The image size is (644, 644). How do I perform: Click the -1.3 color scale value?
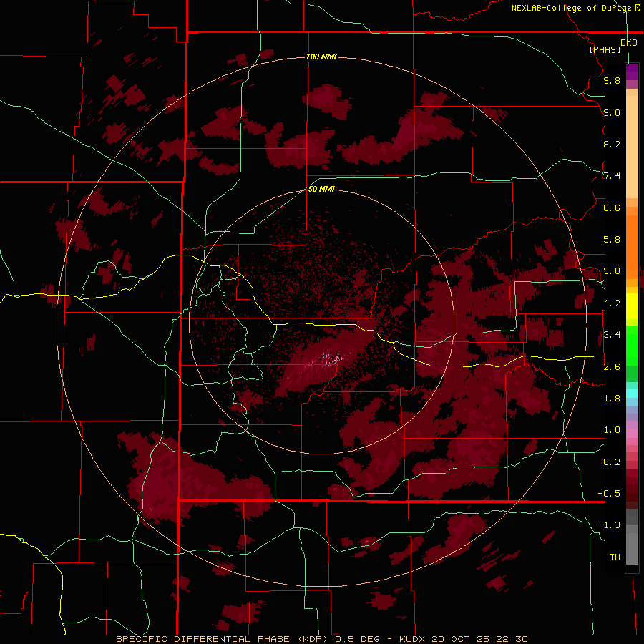click(x=609, y=525)
